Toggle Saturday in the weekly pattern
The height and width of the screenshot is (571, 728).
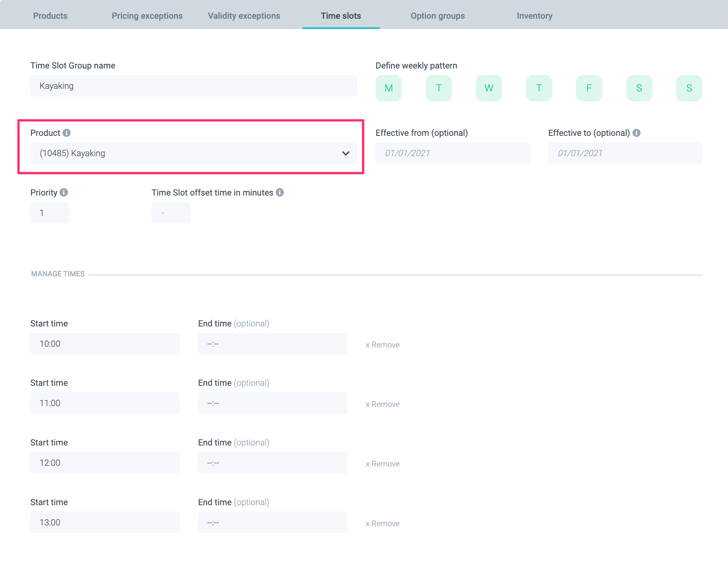[x=639, y=88]
